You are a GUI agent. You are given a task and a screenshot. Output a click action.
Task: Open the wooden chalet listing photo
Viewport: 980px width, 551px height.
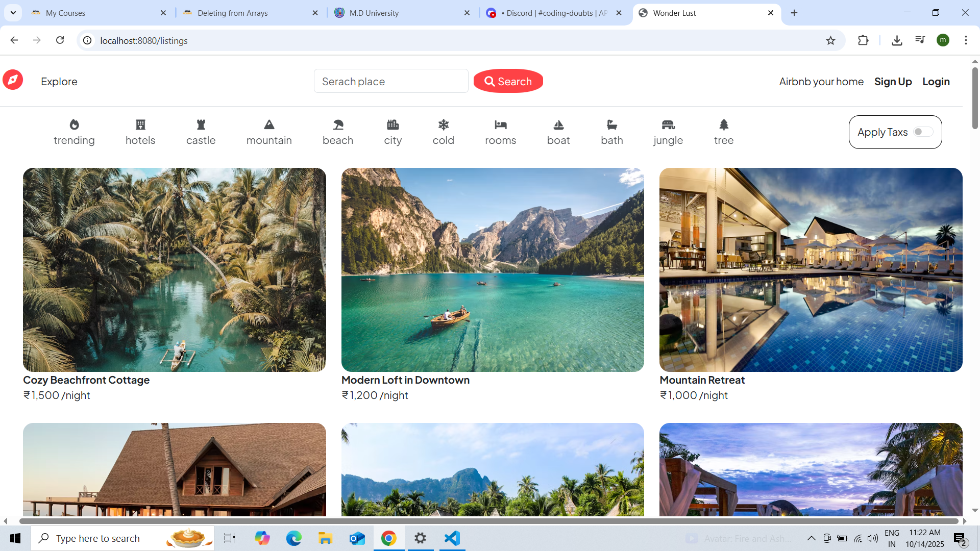click(175, 469)
